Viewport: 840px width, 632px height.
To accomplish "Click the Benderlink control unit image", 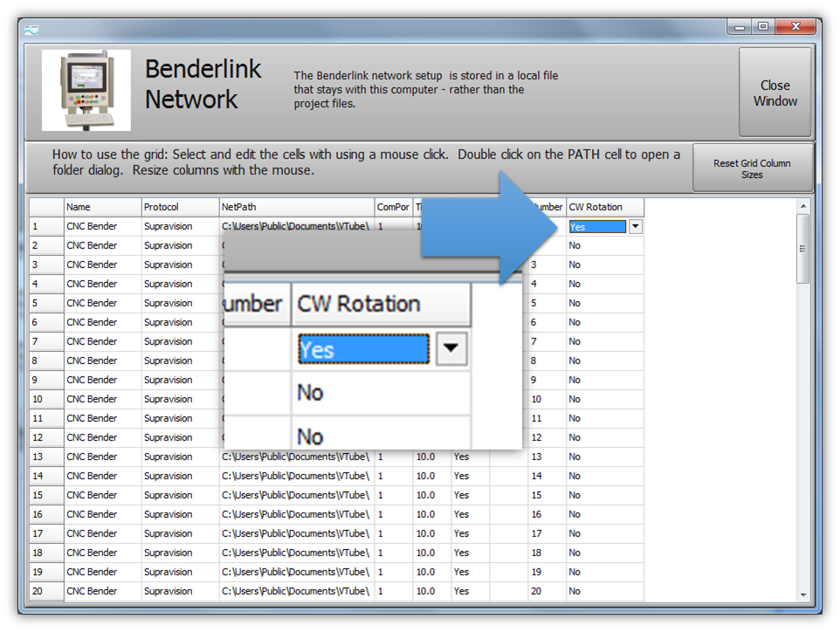I will [86, 91].
